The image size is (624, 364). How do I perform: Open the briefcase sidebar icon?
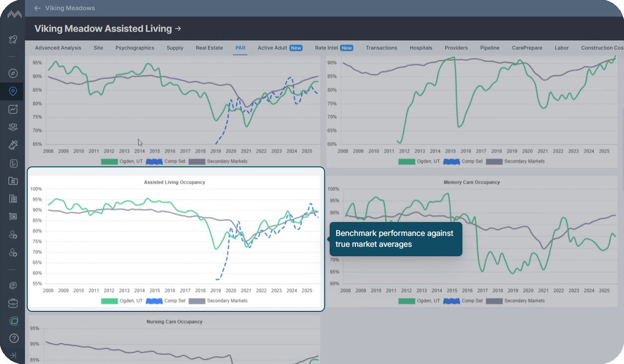(13, 303)
